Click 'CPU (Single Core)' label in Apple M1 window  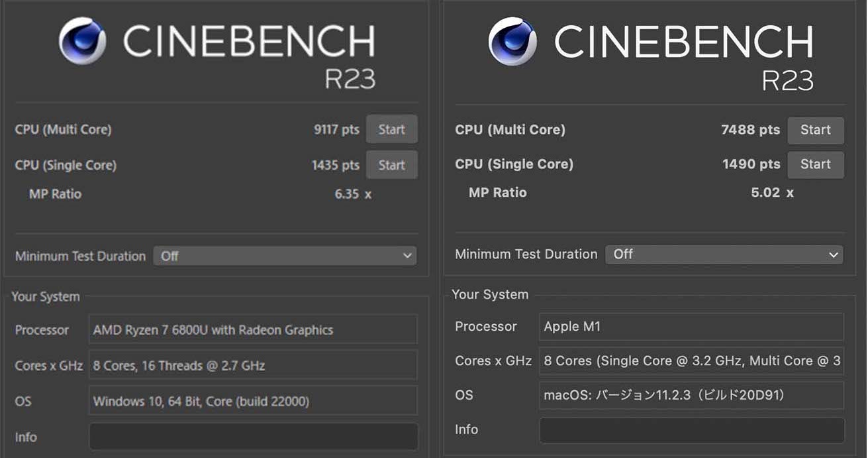(x=514, y=164)
